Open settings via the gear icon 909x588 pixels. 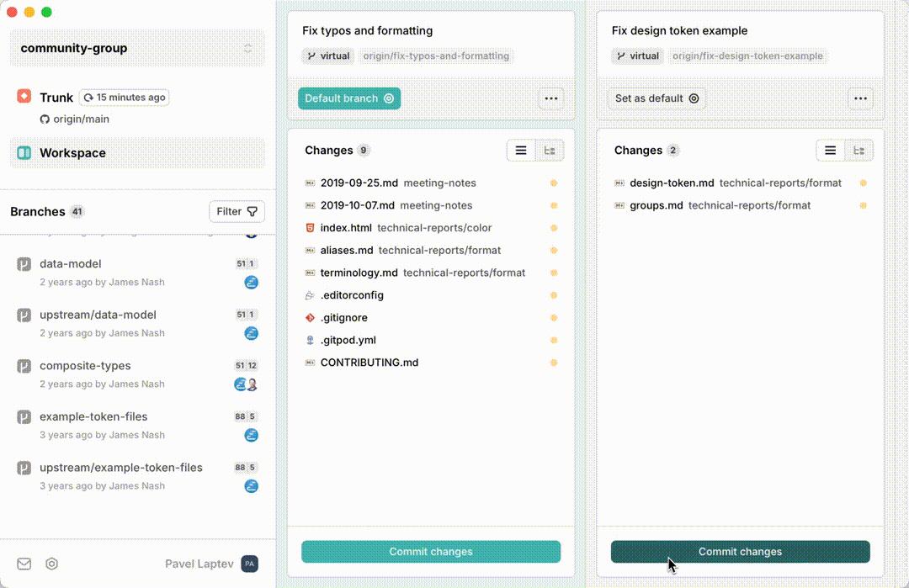coord(52,564)
